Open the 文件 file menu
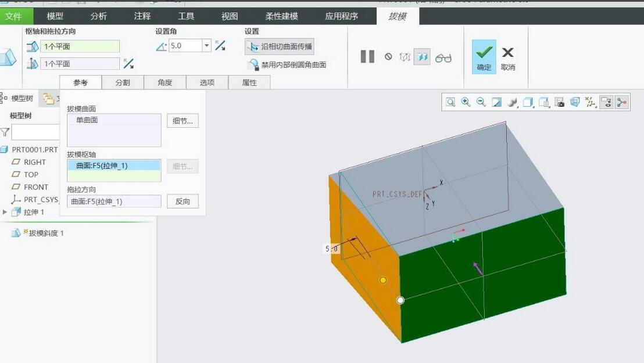 tap(13, 16)
